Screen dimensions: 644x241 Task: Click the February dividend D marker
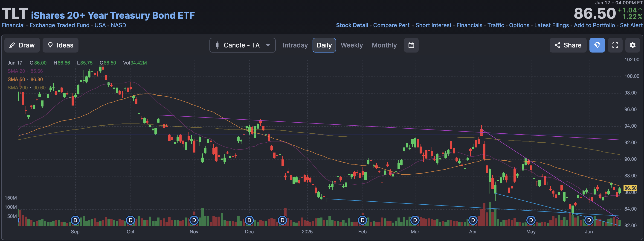pyautogui.click(x=363, y=220)
